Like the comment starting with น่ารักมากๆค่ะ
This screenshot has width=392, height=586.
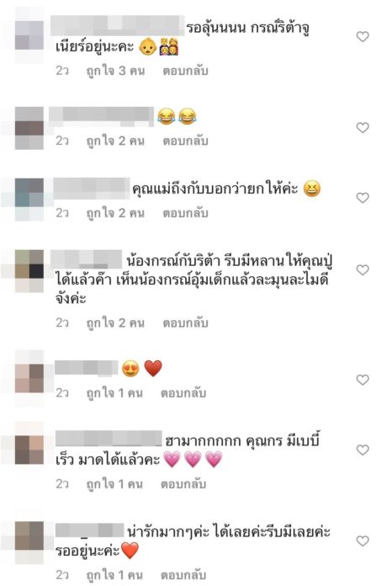[x=363, y=541]
